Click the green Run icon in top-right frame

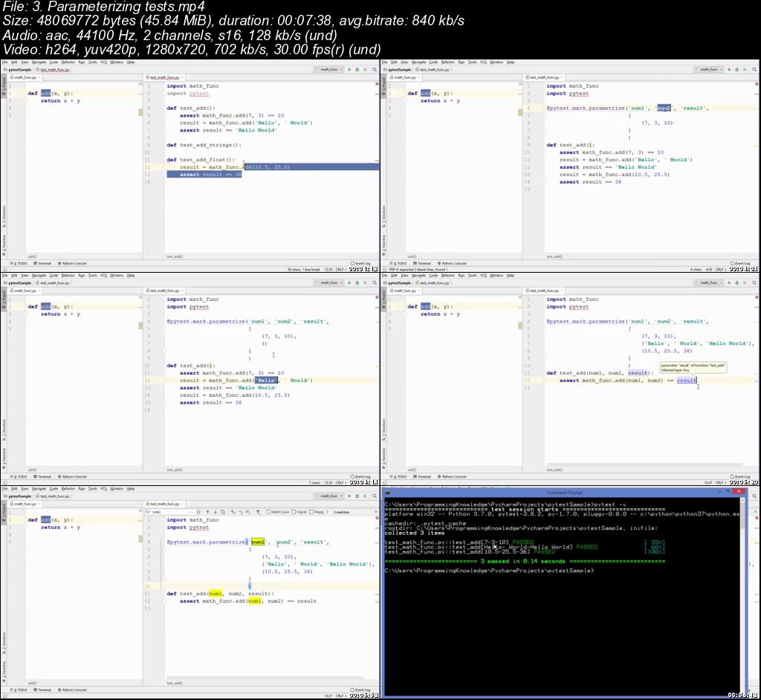click(x=730, y=69)
